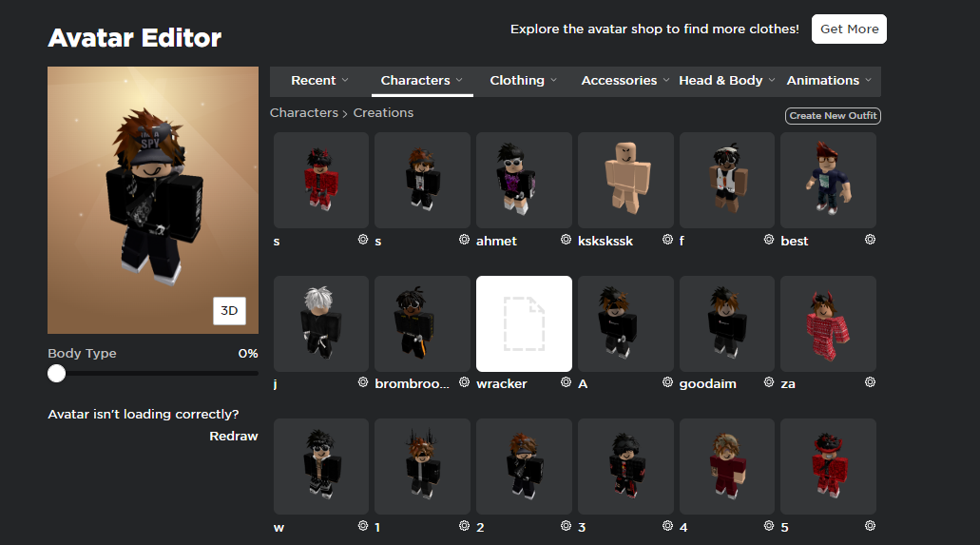Open settings gear for outfit 2

pyautogui.click(x=566, y=526)
